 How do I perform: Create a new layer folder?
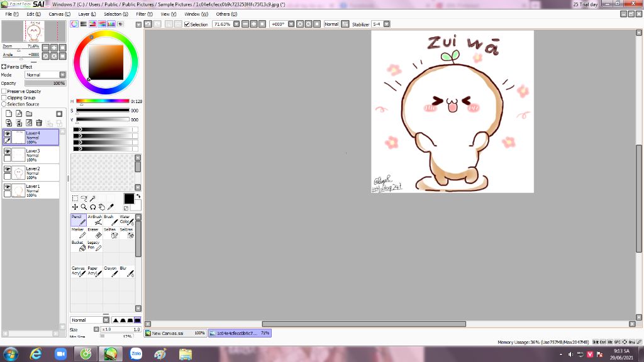point(29,114)
